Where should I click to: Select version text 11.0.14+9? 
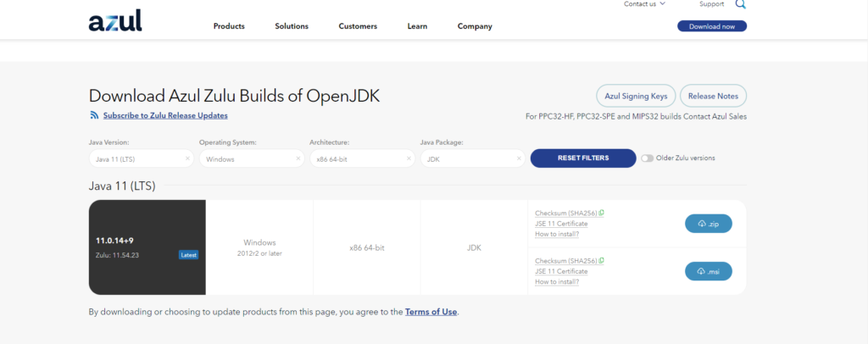point(114,241)
